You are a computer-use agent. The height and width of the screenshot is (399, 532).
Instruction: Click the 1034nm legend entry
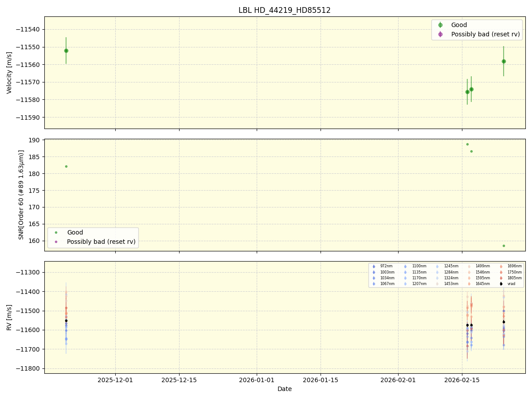click(x=387, y=278)
